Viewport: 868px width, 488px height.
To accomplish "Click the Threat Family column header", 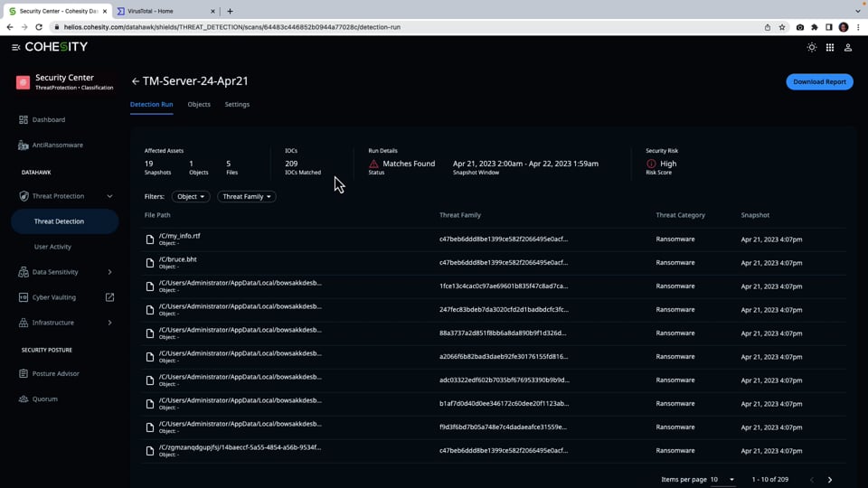I will pyautogui.click(x=460, y=215).
